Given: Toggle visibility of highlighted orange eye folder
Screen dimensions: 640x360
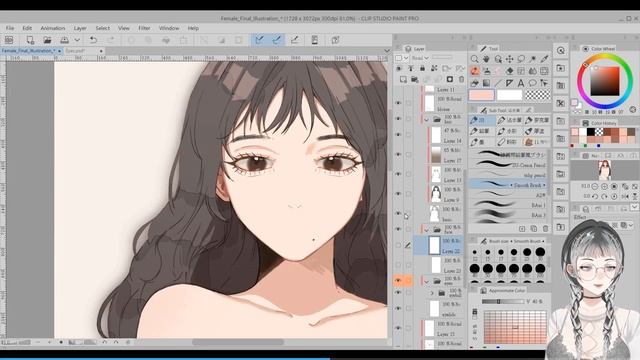Looking at the screenshot, I should [398, 280].
